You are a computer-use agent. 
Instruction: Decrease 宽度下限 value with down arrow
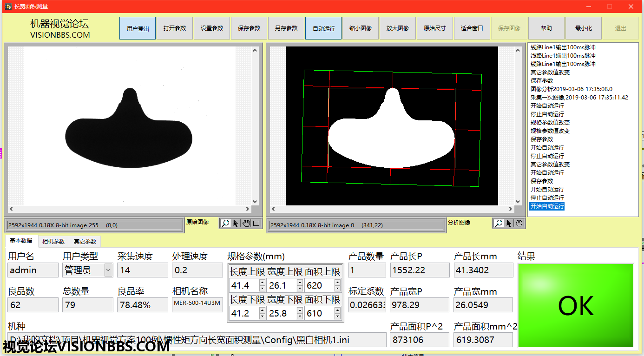tap(300, 316)
